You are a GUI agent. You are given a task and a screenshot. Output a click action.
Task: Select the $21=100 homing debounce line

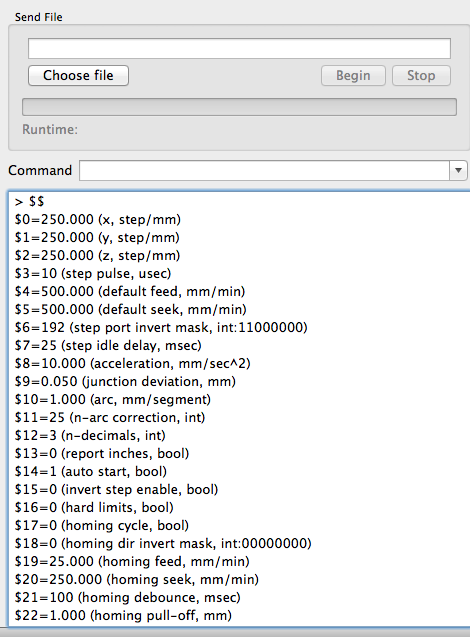point(128,597)
